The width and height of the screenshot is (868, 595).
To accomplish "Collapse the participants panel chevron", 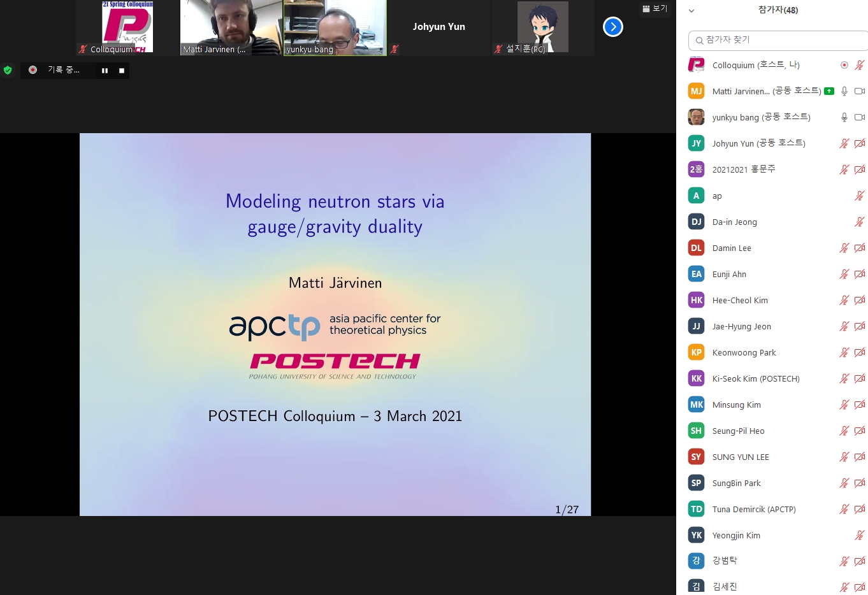I will (x=691, y=11).
